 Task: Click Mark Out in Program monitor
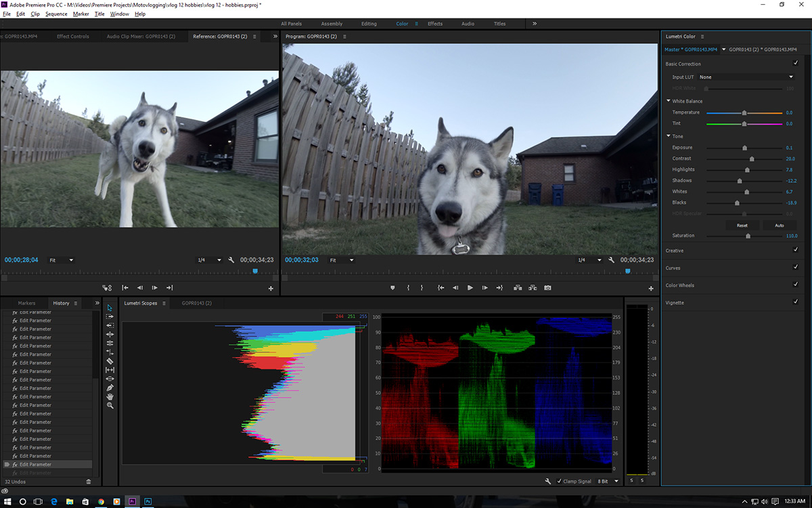pyautogui.click(x=422, y=288)
